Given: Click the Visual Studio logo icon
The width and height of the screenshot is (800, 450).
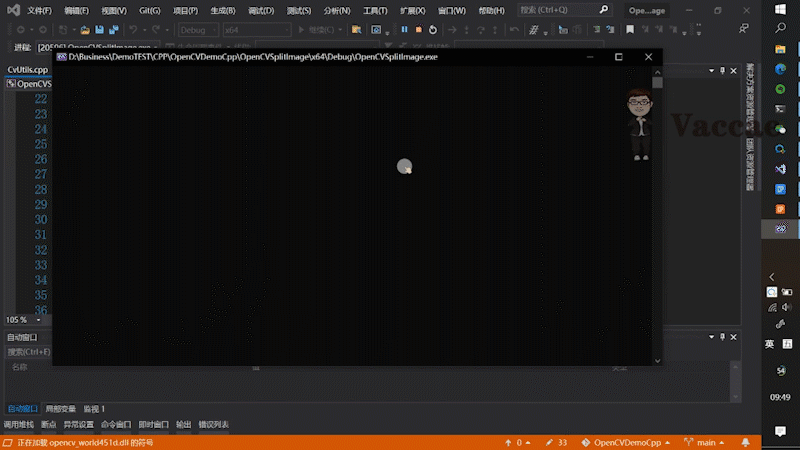Looking at the screenshot, I should pos(13,10).
